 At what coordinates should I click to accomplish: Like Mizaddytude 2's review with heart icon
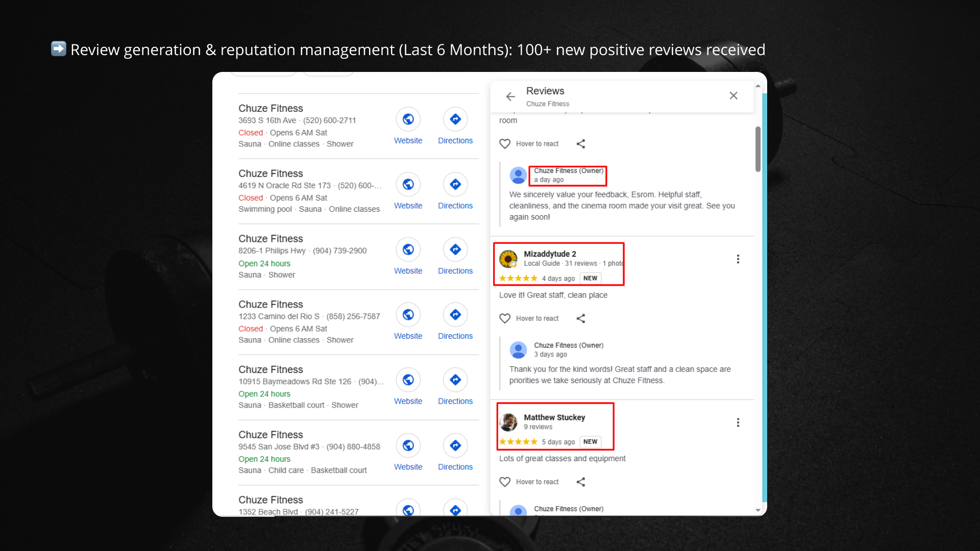tap(505, 318)
